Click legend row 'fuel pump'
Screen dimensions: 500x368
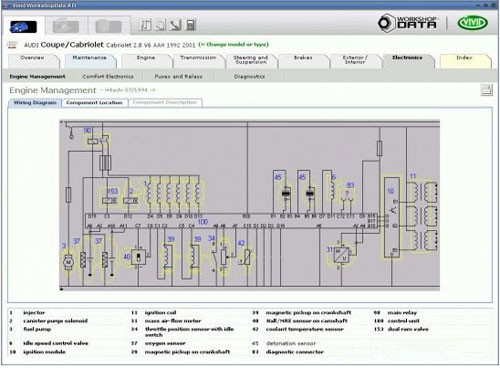click(37, 329)
